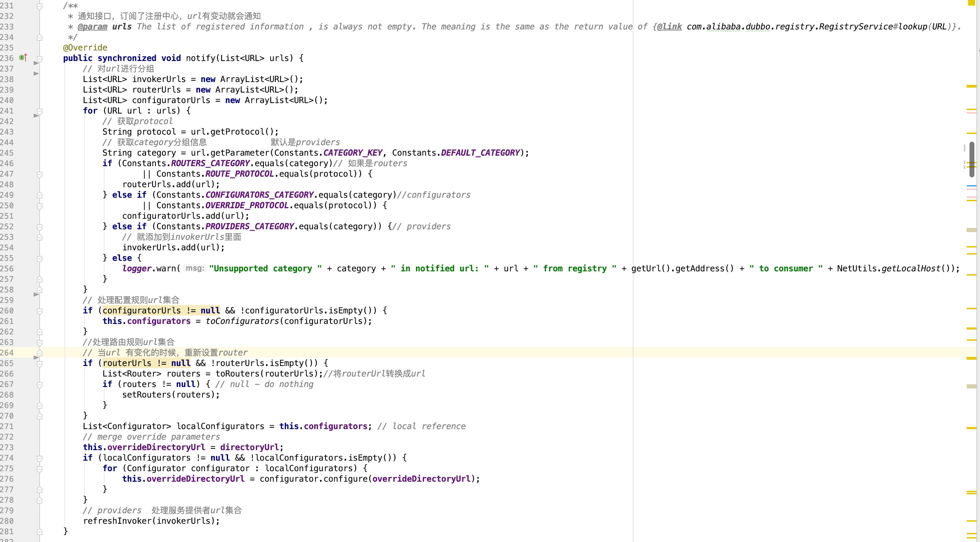
Task: Click the fold marker at line 249
Action: pos(40,195)
